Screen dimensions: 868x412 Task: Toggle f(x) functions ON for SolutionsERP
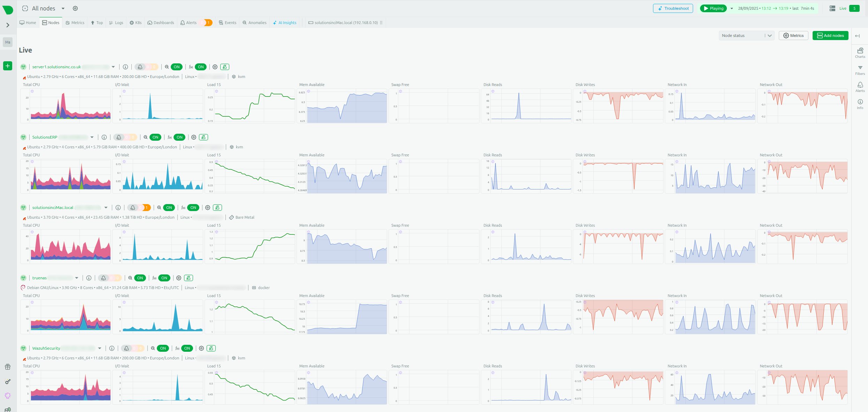179,137
